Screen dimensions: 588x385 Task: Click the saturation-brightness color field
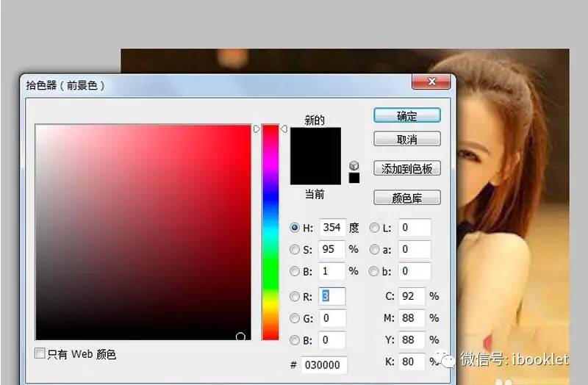143,232
